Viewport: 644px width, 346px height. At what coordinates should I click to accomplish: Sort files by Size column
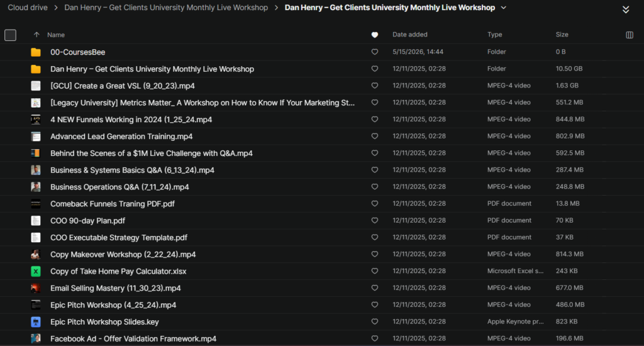[x=562, y=35]
